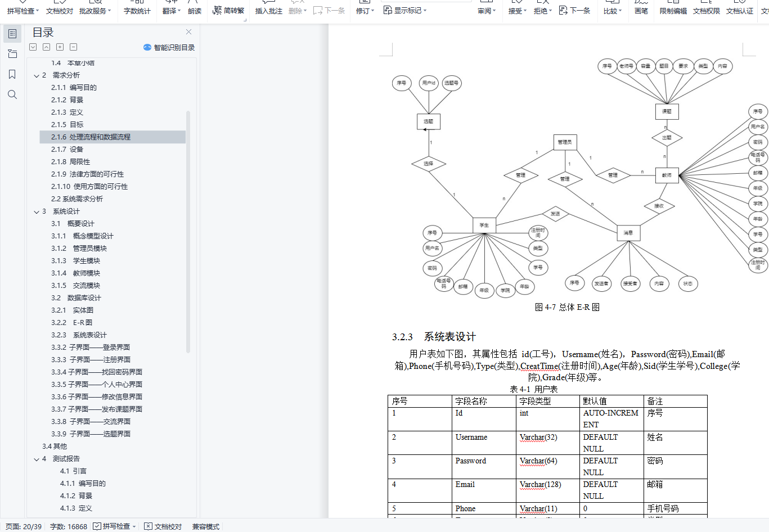This screenshot has width=769, height=532.
Task: Click the 显示标记 markup icon
Action: (388, 10)
